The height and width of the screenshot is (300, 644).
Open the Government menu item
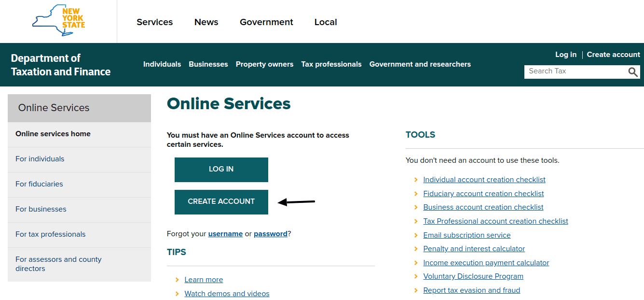(x=266, y=22)
